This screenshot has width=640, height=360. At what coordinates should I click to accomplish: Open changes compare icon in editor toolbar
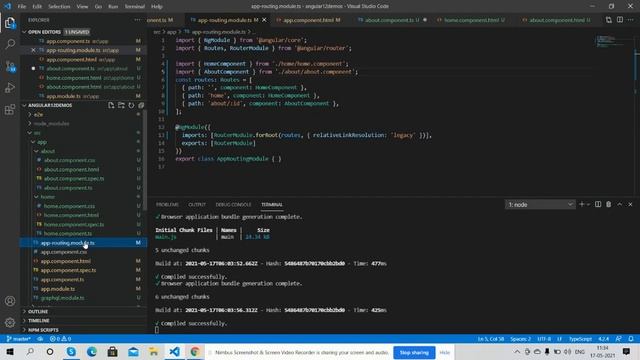pyautogui.click(x=609, y=20)
